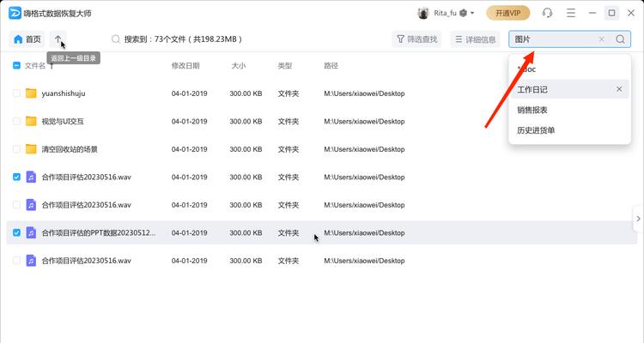Choose 历史进货单 from search history
The image size is (644, 343).
[536, 130]
